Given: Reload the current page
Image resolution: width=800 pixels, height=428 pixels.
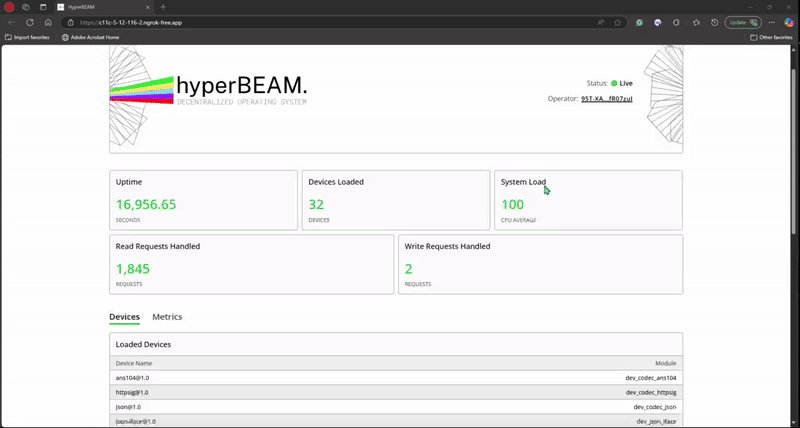Looking at the screenshot, I should tap(30, 22).
